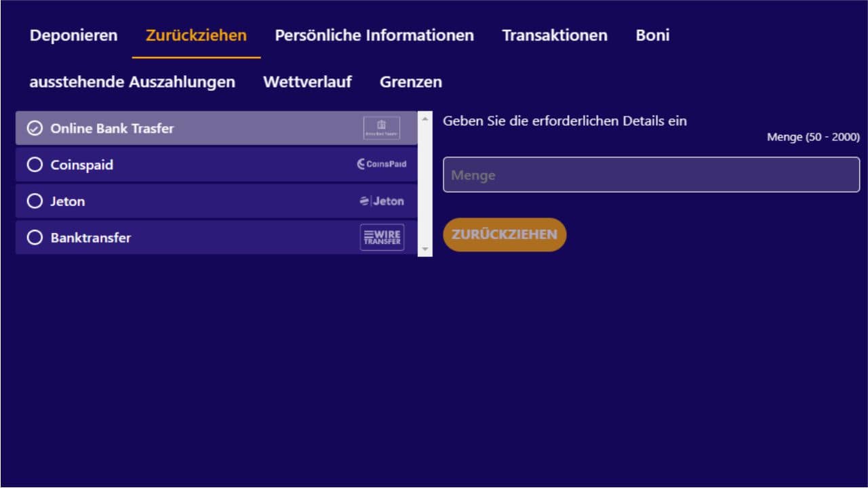868x488 pixels.
Task: Open the Wettverlauf tab
Action: (307, 82)
